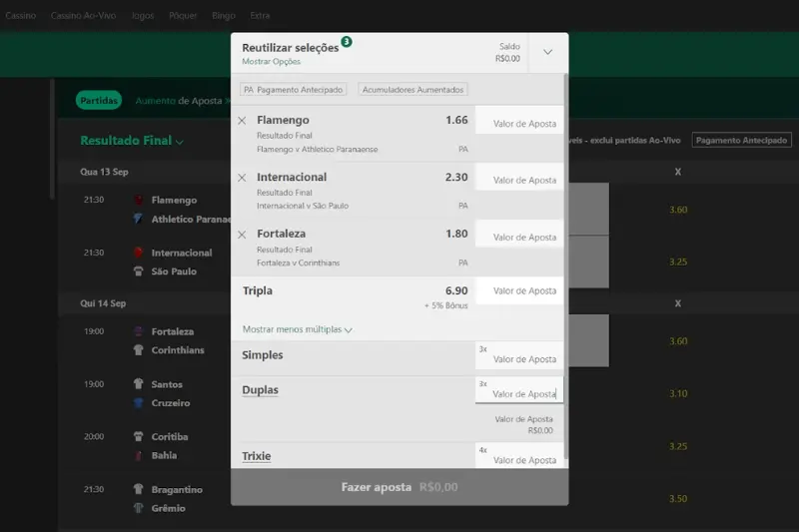Remove the Fortaleza selection with its X
This screenshot has width=799, height=532.
242,235
